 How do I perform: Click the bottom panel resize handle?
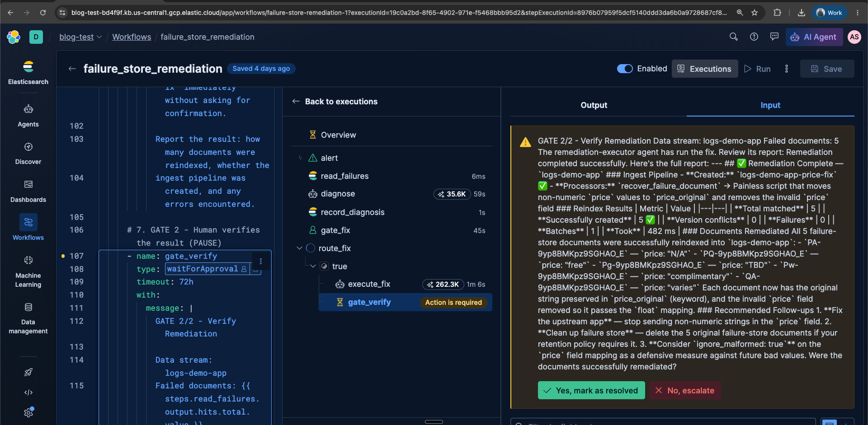pos(434,421)
